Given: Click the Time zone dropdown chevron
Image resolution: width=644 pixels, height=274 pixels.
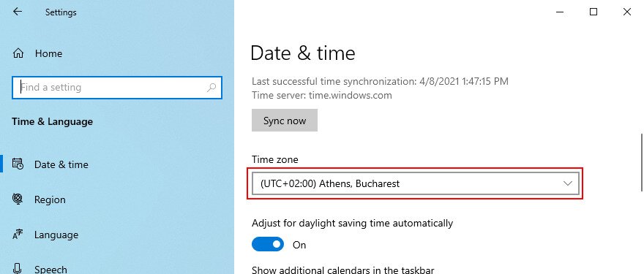Looking at the screenshot, I should click(568, 183).
